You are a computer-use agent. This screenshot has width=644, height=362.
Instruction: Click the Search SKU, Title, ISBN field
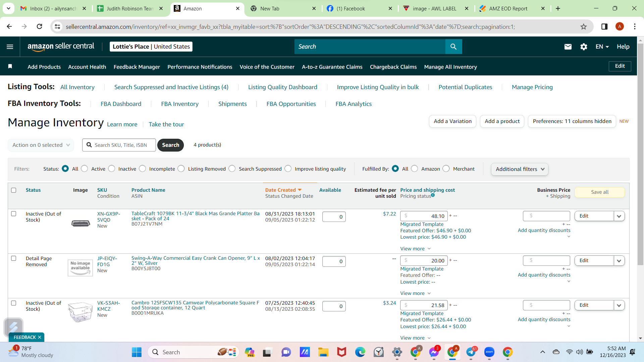tap(119, 145)
